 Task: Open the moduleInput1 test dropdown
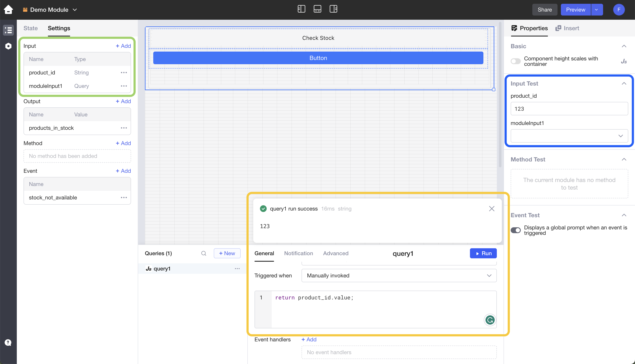tap(569, 136)
